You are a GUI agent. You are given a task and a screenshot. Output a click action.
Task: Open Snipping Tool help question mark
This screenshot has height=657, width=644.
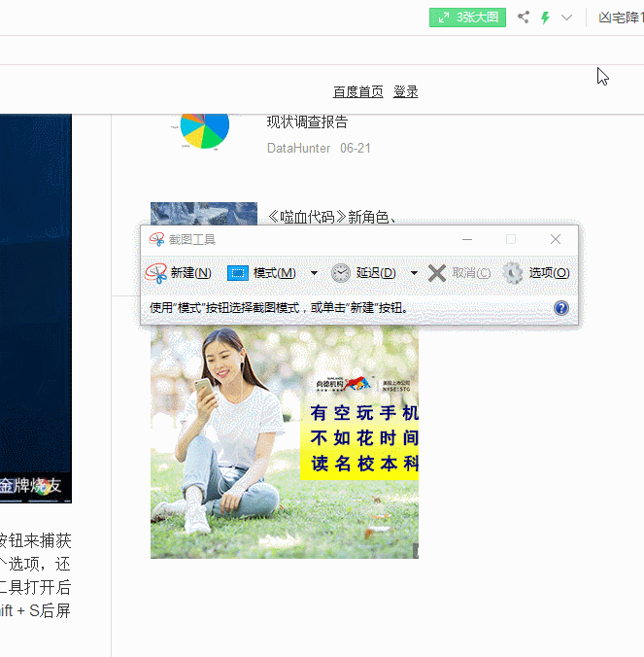pyautogui.click(x=560, y=308)
